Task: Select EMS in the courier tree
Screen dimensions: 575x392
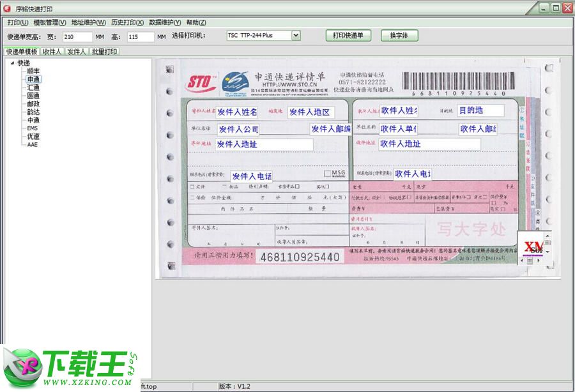Action: tap(33, 128)
